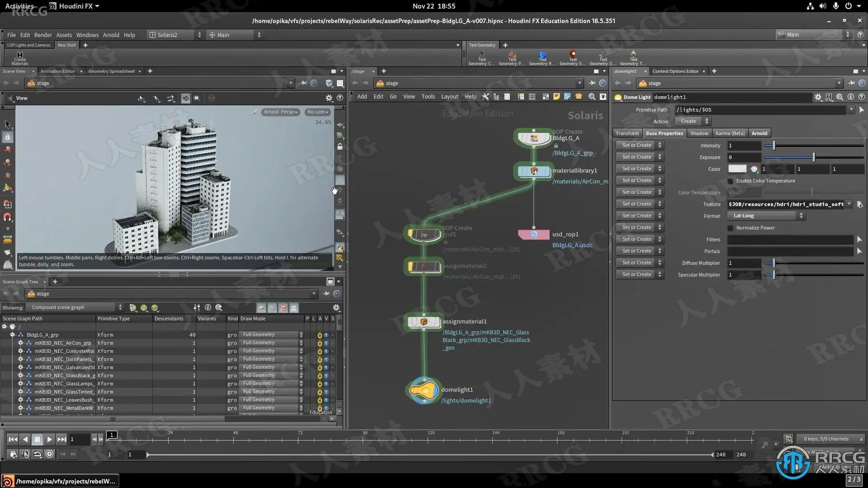This screenshot has width=868, height=488.
Task: Open the Render menu
Action: [x=43, y=35]
